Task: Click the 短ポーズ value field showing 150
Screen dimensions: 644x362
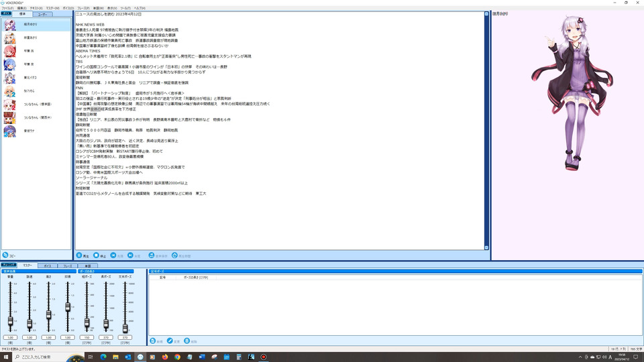Action: pos(87,337)
